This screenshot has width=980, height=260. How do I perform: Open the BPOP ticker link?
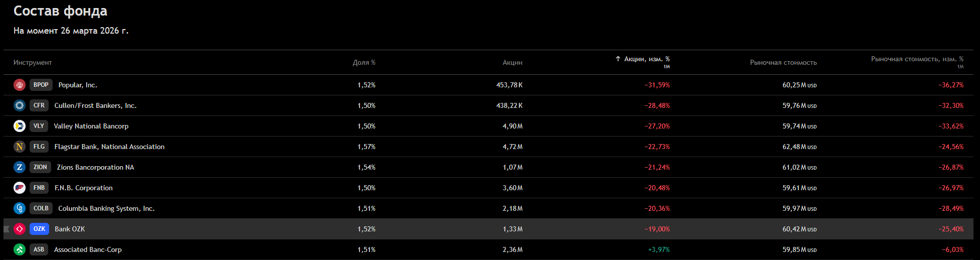click(41, 85)
